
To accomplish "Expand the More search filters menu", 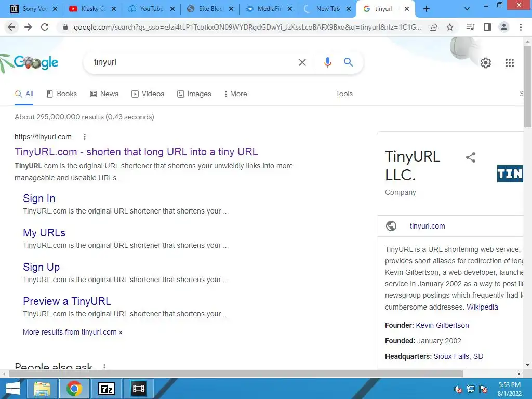I will pos(236,94).
